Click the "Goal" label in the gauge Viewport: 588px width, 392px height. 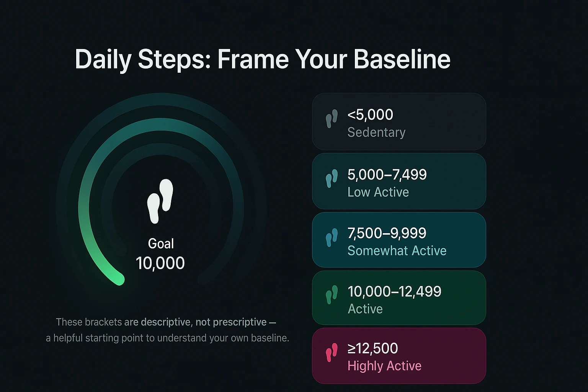click(161, 244)
